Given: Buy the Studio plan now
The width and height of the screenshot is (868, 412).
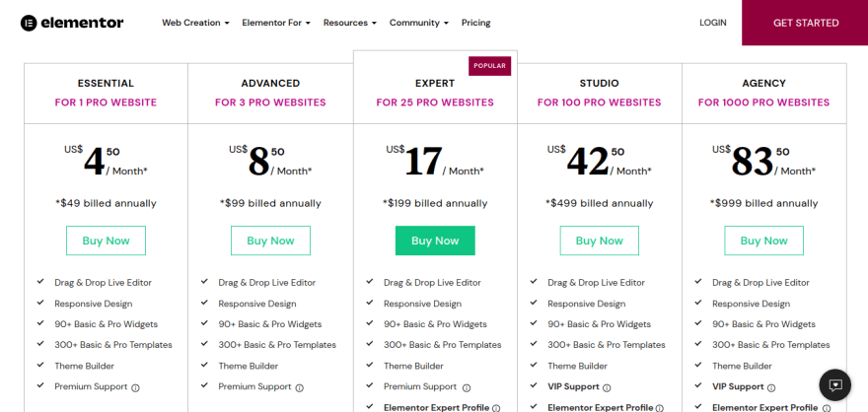Looking at the screenshot, I should 600,240.
